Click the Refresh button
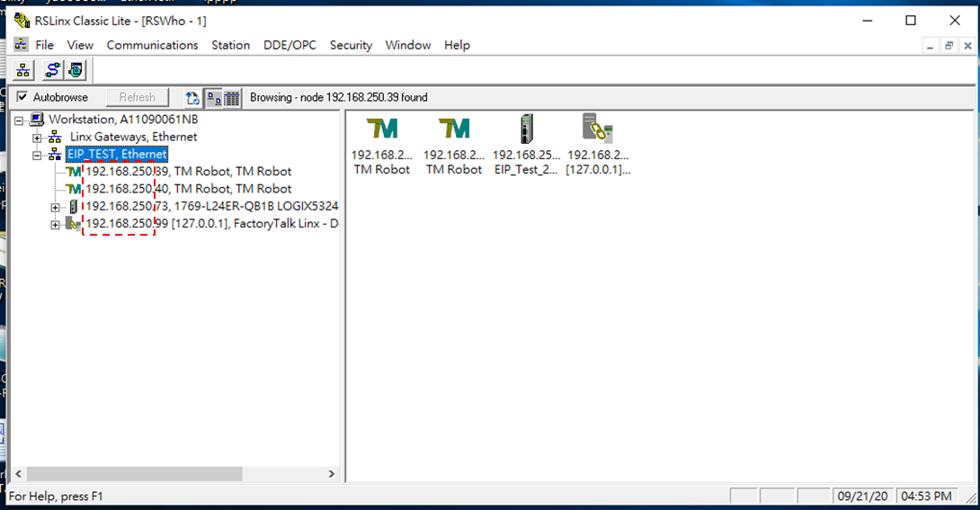The height and width of the screenshot is (510, 980). click(x=137, y=97)
